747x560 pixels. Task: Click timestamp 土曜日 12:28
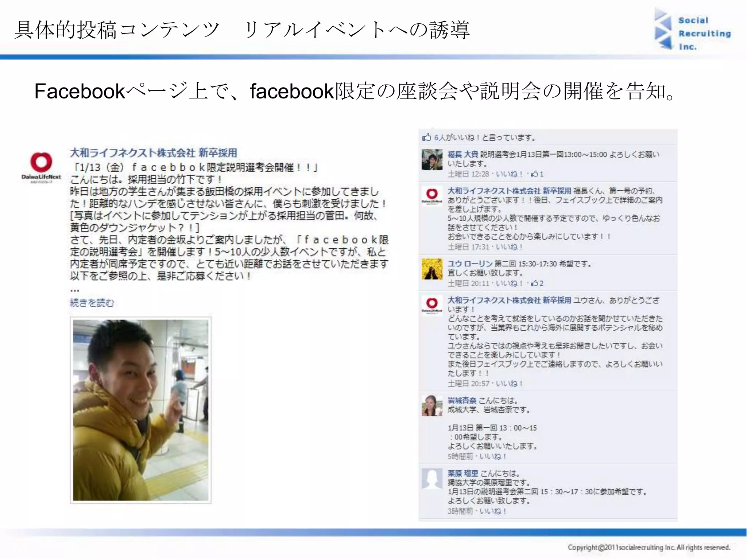click(x=468, y=174)
